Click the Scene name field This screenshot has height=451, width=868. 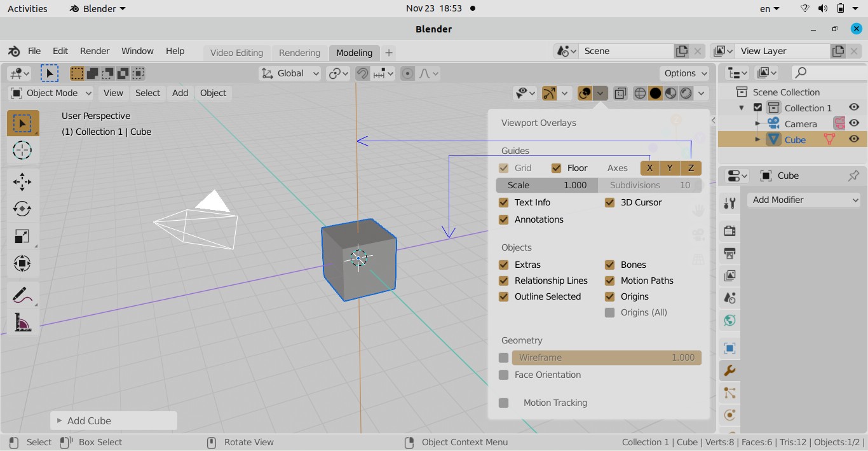626,51
